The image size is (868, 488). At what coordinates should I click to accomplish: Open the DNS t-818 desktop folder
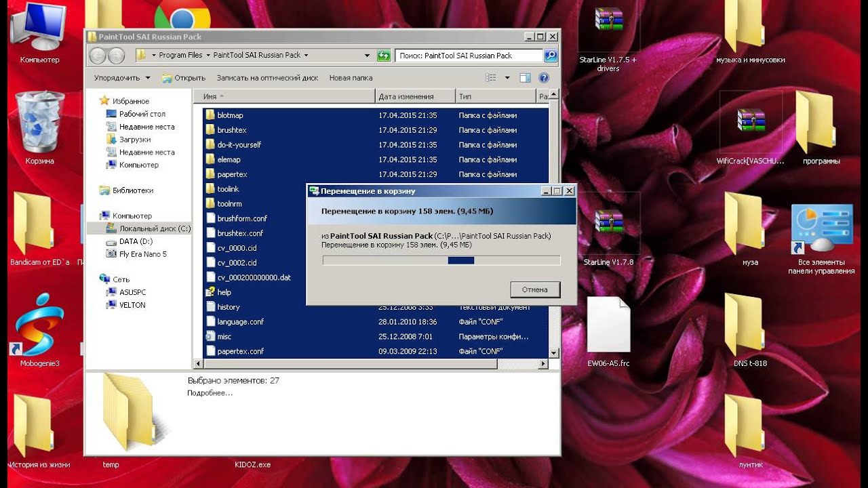[750, 329]
